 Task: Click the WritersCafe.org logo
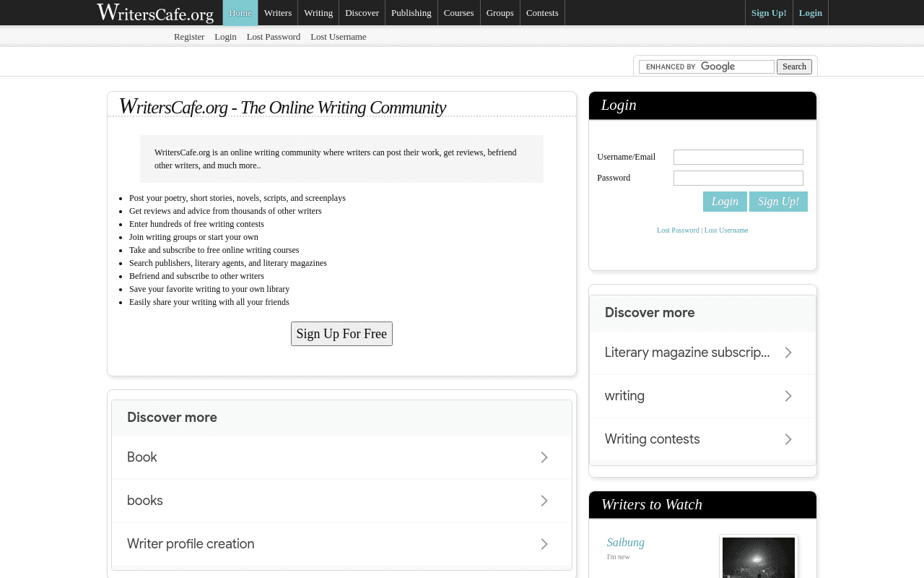pyautogui.click(x=155, y=12)
